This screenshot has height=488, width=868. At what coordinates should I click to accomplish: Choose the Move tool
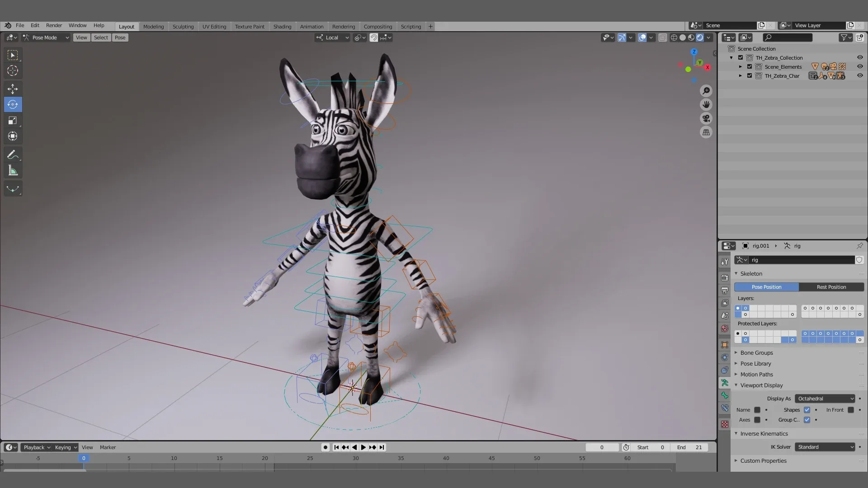click(13, 89)
